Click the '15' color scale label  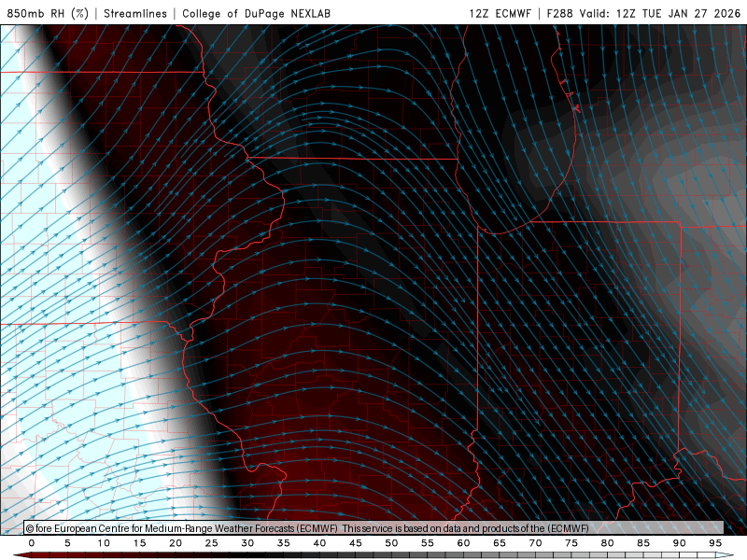tap(139, 543)
